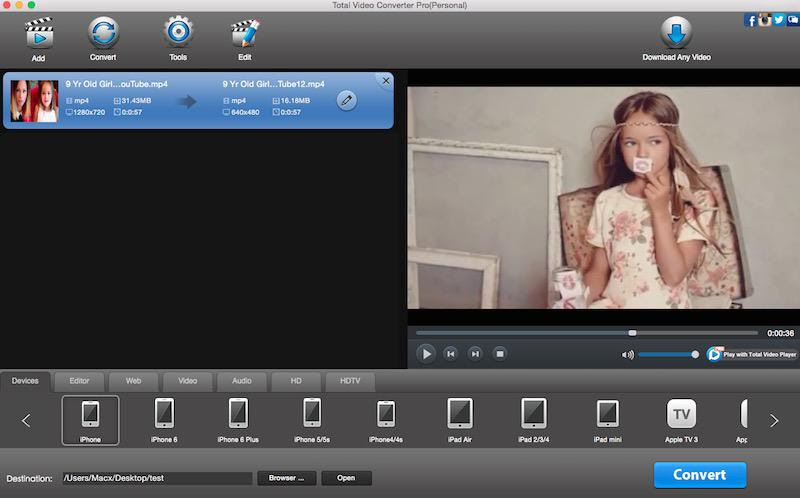
Task: Switch to the Audio tab
Action: (241, 381)
